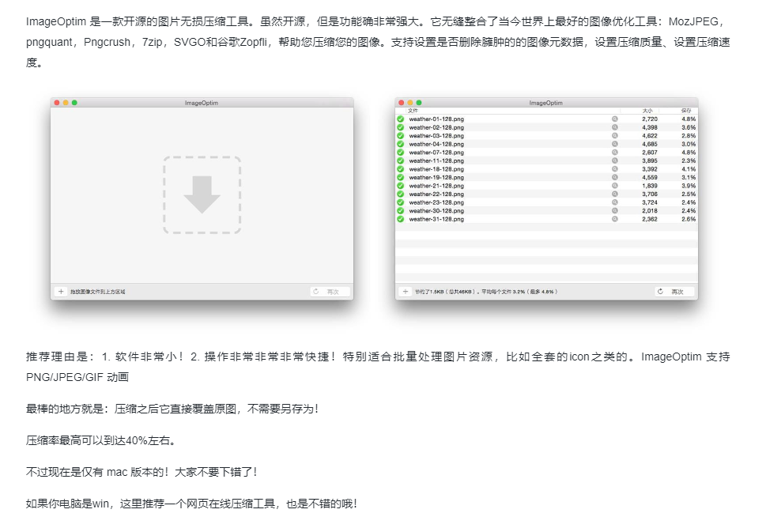766x532 pixels.
Task: Select the green check icon of weather-04-128.png
Action: click(x=401, y=144)
